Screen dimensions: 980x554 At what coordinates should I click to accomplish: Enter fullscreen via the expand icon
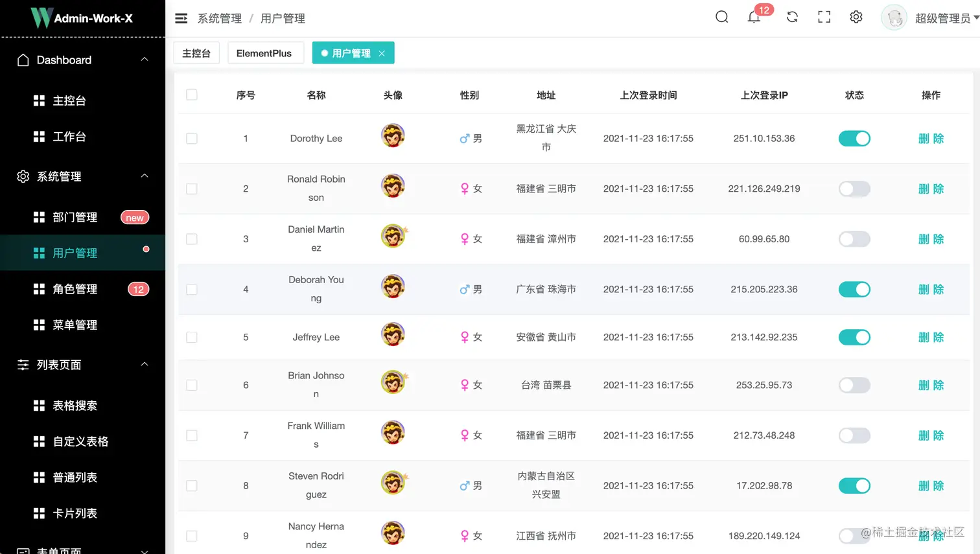823,17
